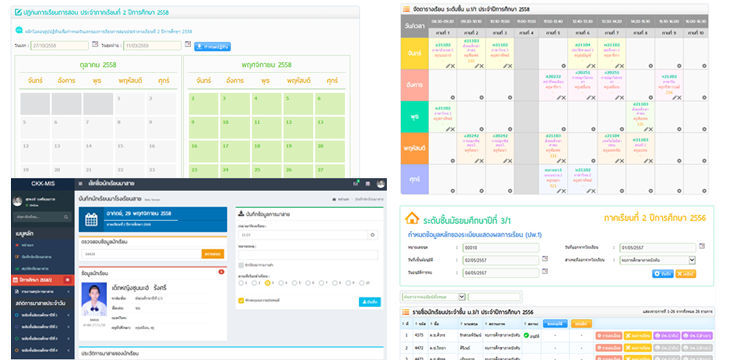This screenshot has height=360, width=729.
Task: Open calendar picker beside 02/05/2557 field
Action: (x=545, y=259)
